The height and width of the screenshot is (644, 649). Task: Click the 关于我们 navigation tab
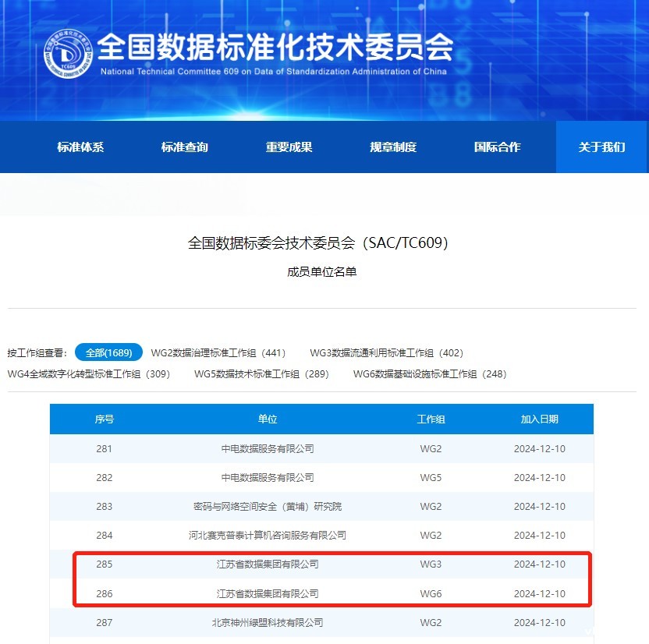[601, 147]
